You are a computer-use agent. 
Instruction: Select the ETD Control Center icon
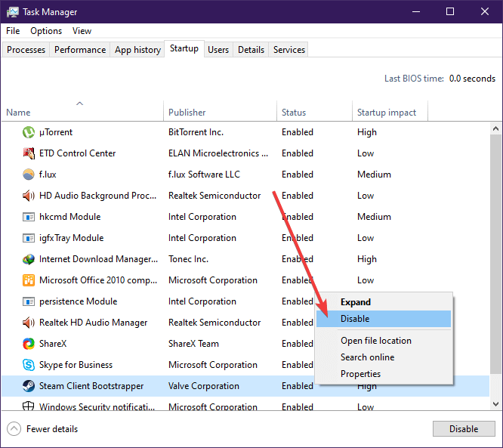[x=29, y=153]
